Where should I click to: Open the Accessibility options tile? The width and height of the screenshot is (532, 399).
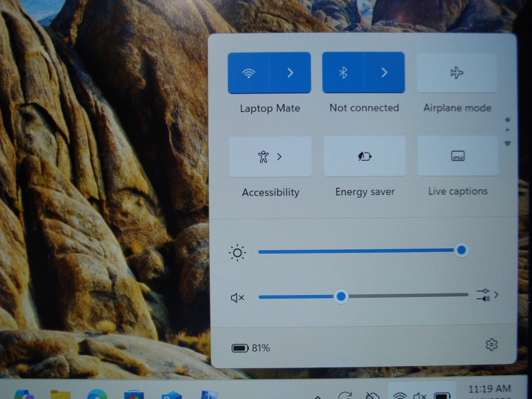pyautogui.click(x=270, y=157)
